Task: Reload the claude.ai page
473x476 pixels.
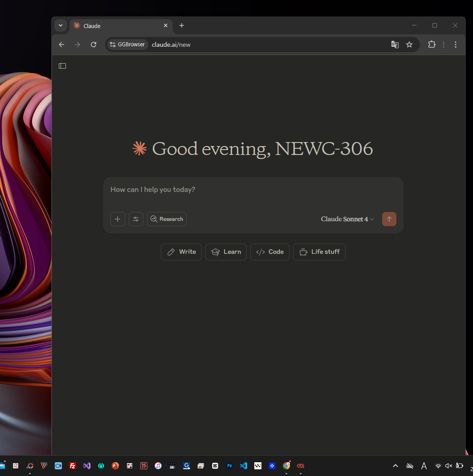Action: coord(94,45)
